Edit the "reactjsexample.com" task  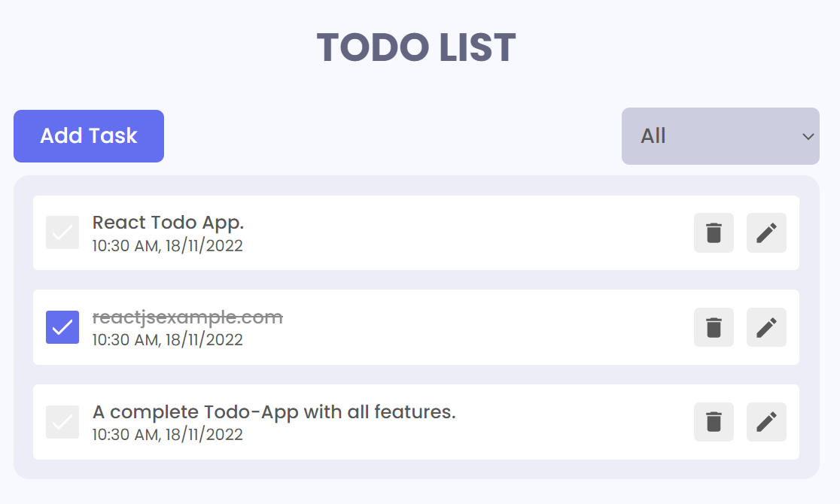766,327
